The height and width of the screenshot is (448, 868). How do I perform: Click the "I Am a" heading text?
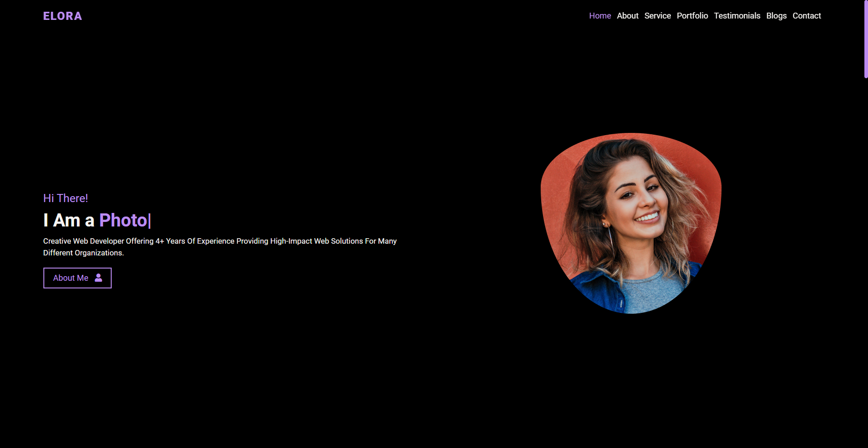[69, 220]
